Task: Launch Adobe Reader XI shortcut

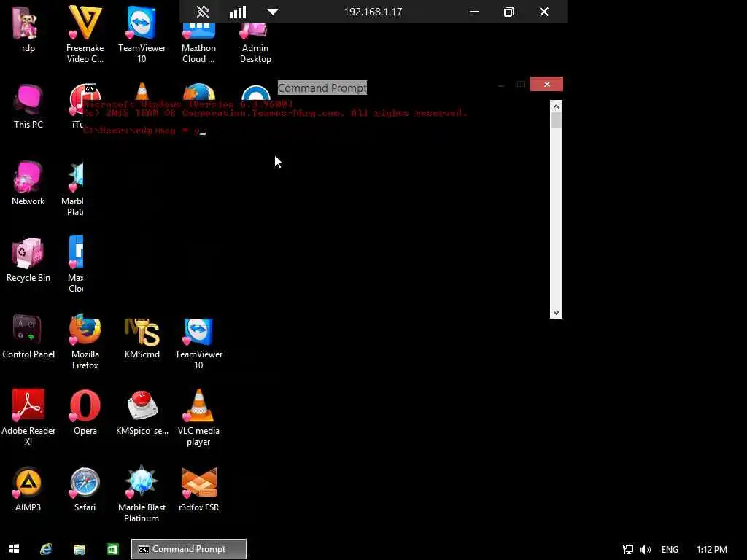Action: point(28,418)
